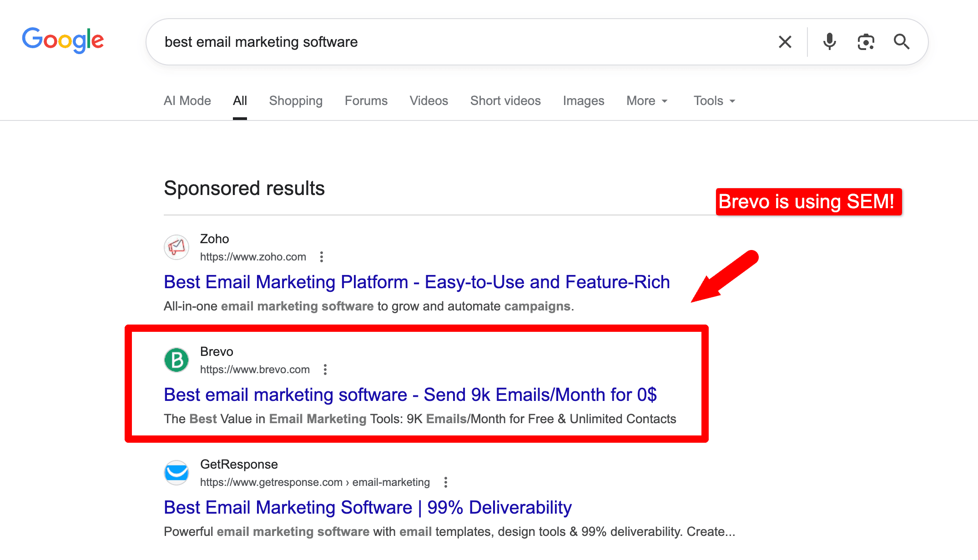Open three-dot menu beside brevo.com URL
The height and width of the screenshot is (560, 978).
point(325,370)
